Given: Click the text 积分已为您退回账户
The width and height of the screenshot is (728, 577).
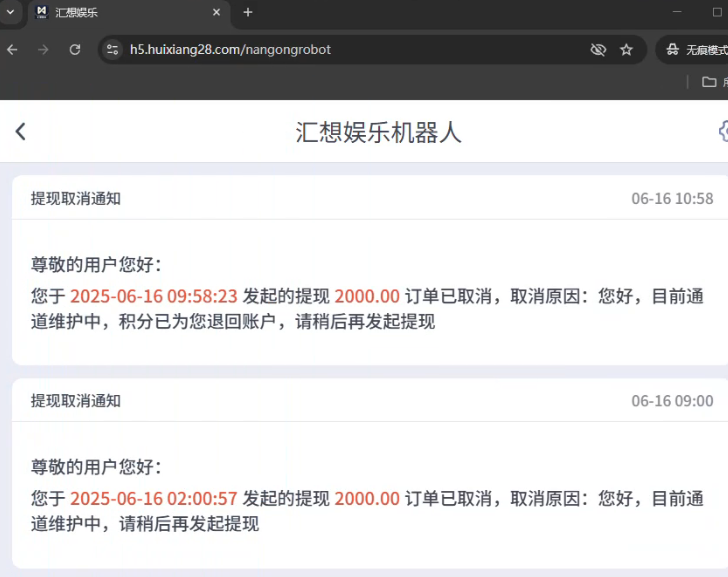Looking at the screenshot, I should point(197,321).
